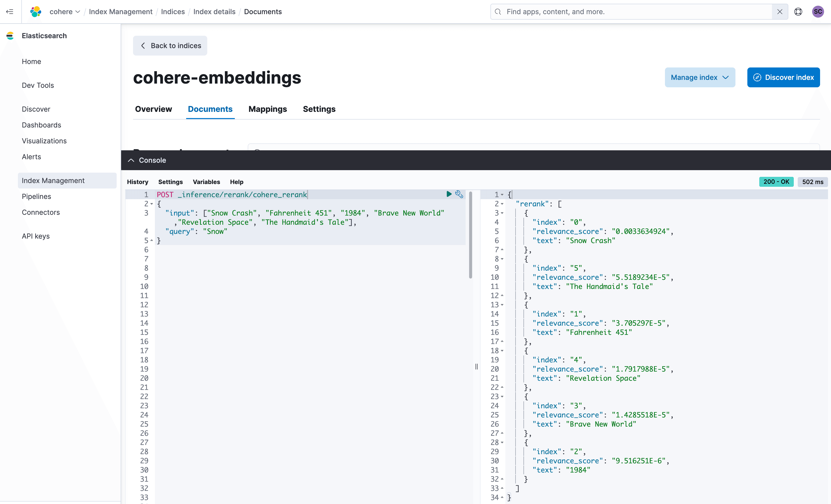Screen dimensions: 831x504
Task: Click the 200 - OK status badge
Action: 776,182
